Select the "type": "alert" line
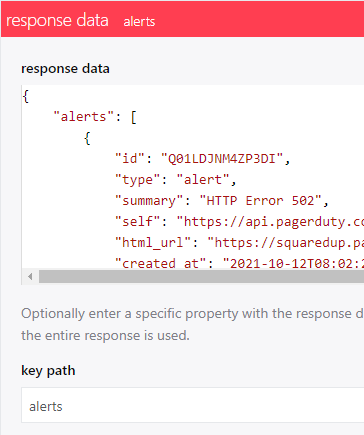This screenshot has height=435, width=364. pyautogui.click(x=176, y=180)
